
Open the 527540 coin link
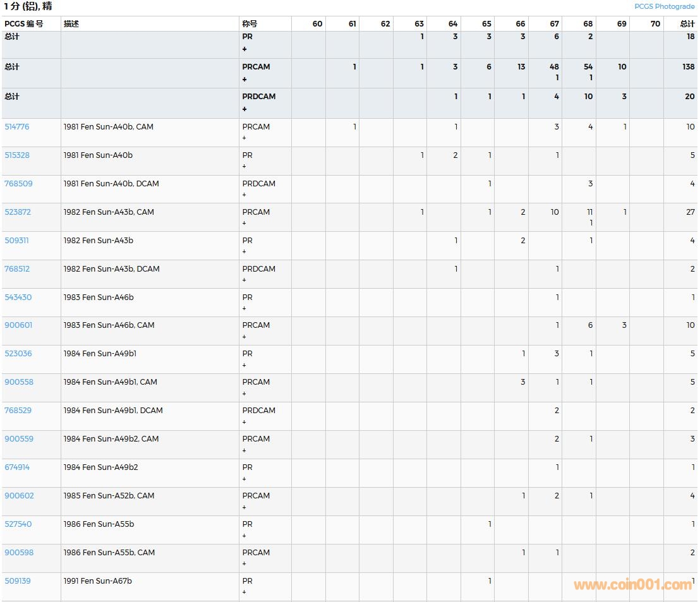pyautogui.click(x=18, y=524)
